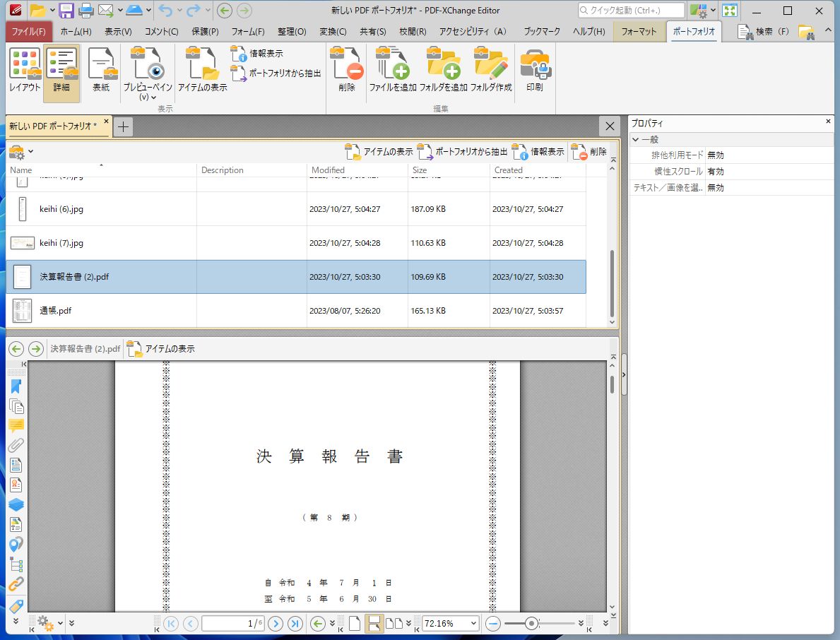Open the Layers pane icon
This screenshot has height=640, width=840.
point(16,505)
